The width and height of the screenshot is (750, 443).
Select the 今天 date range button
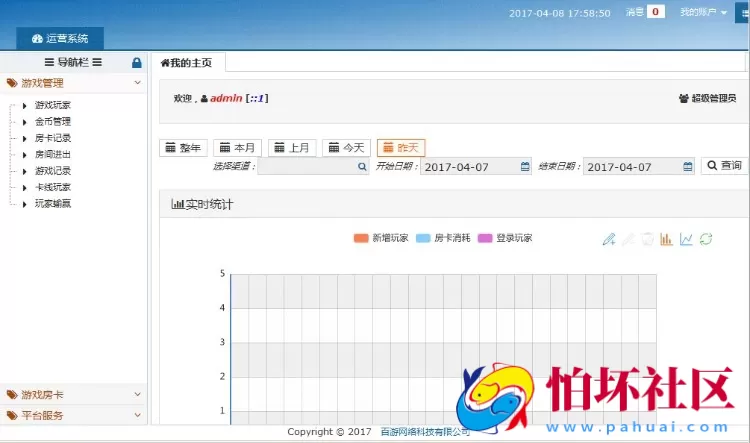(346, 148)
